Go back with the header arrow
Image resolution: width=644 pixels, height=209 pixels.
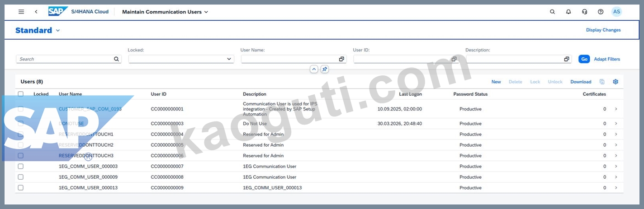36,12
